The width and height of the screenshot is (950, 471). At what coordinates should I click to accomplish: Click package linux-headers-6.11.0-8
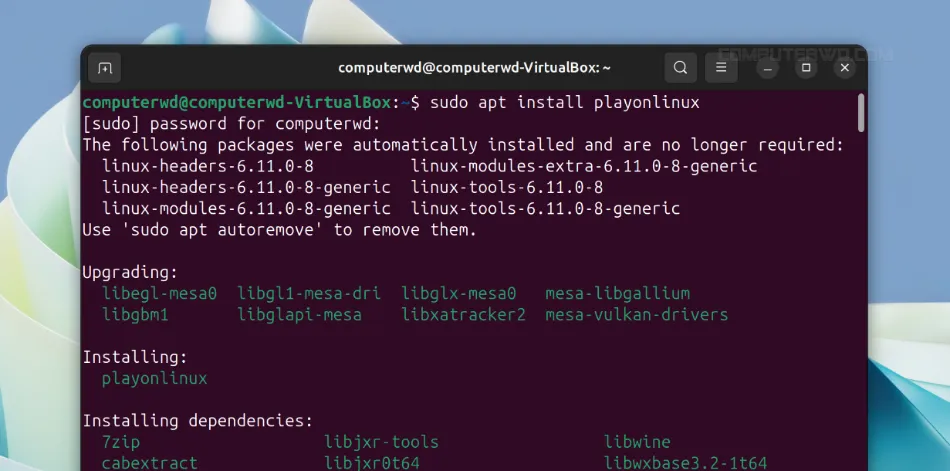tap(207, 166)
